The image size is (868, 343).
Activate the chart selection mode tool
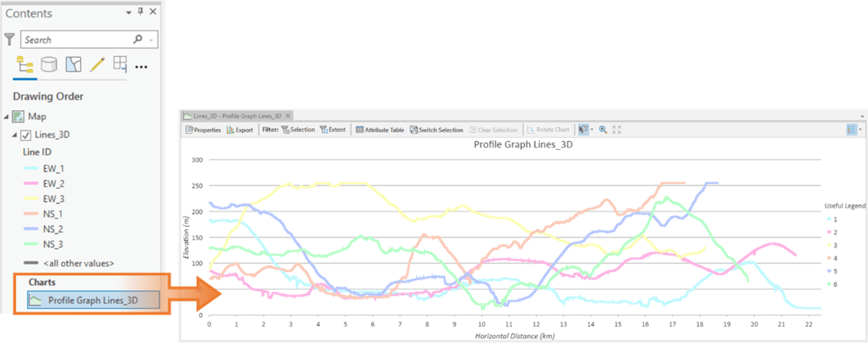[x=583, y=130]
